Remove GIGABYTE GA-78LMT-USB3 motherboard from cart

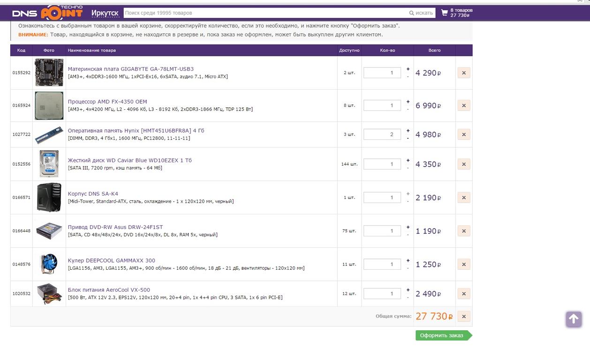tap(464, 73)
